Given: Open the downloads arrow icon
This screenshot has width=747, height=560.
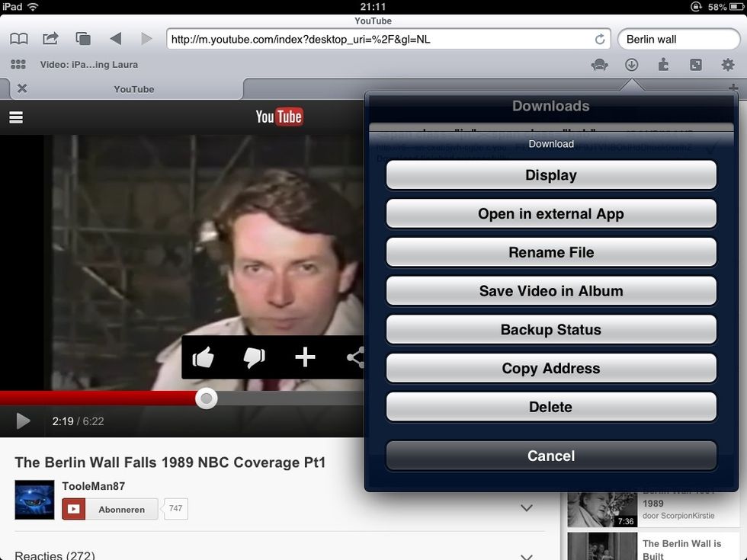Looking at the screenshot, I should (x=631, y=66).
